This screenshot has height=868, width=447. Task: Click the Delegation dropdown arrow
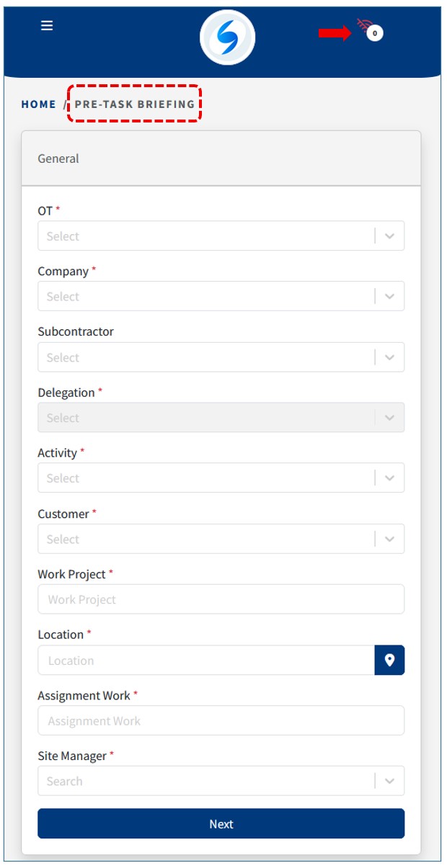(389, 418)
